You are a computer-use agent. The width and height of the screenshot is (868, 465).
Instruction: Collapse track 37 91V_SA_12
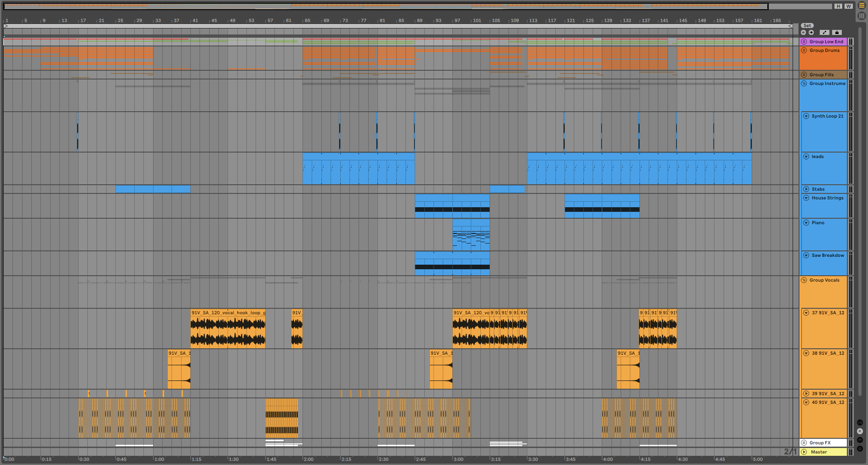click(806, 313)
